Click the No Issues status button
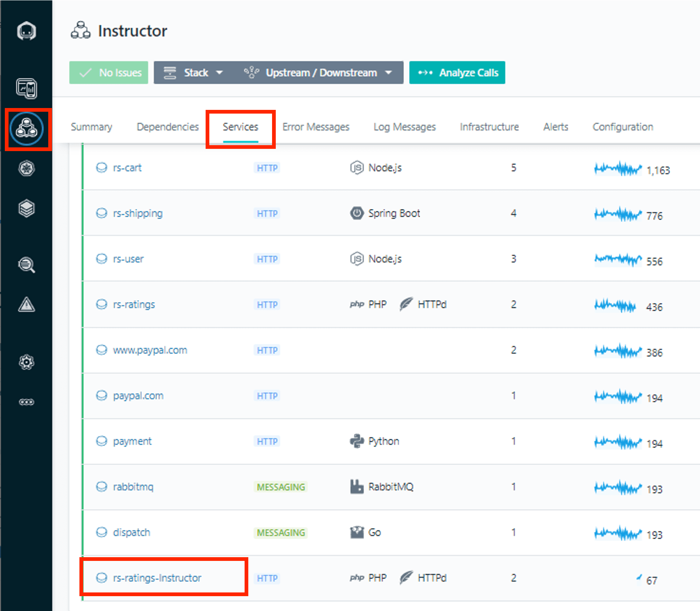700x611 pixels. [109, 73]
